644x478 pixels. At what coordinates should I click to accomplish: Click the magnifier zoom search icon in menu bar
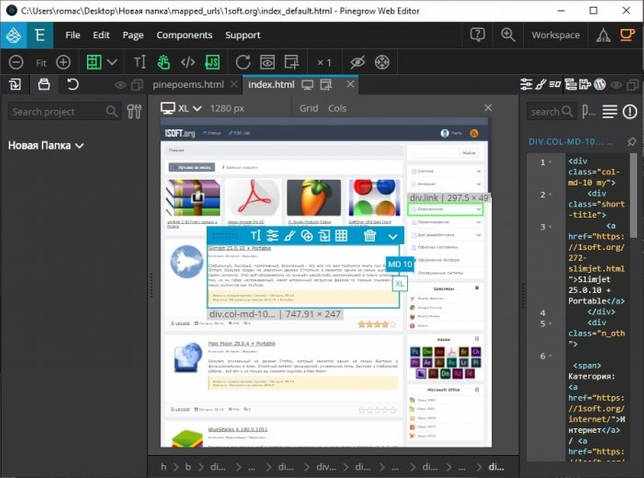coord(508,34)
